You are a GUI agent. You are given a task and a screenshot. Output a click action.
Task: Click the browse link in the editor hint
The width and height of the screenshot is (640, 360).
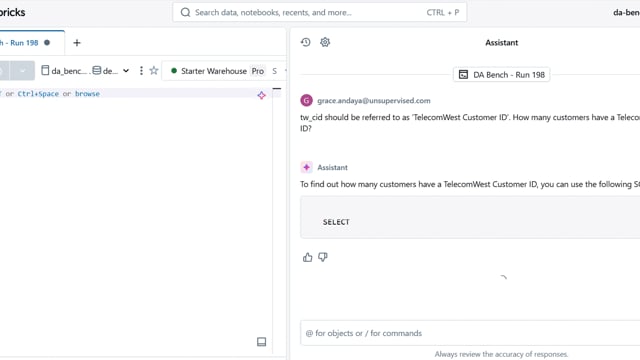pos(87,94)
